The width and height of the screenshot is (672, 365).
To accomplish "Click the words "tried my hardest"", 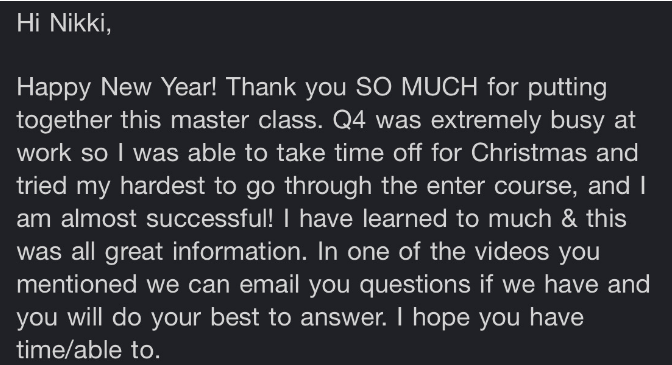I will pos(111,186).
